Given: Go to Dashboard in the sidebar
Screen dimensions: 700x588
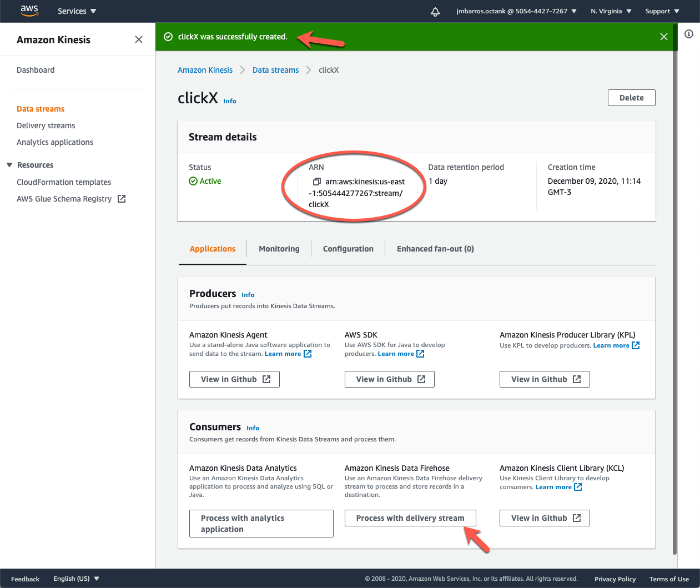Looking at the screenshot, I should tap(36, 70).
